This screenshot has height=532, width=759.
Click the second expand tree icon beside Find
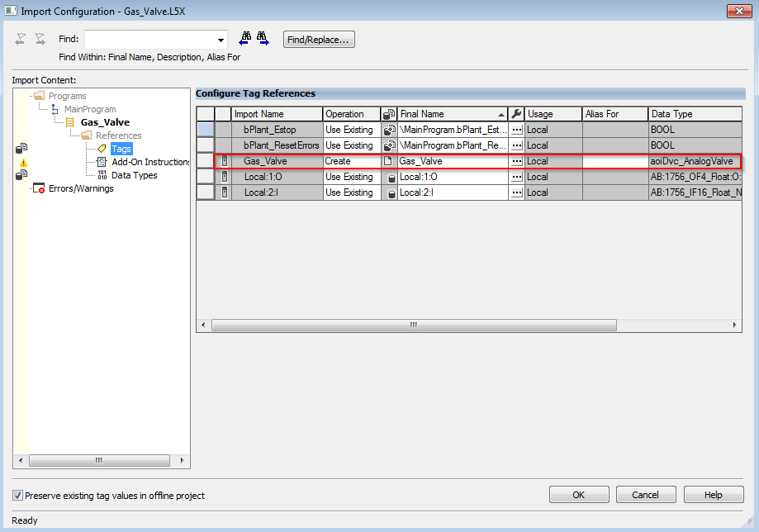(x=40, y=39)
